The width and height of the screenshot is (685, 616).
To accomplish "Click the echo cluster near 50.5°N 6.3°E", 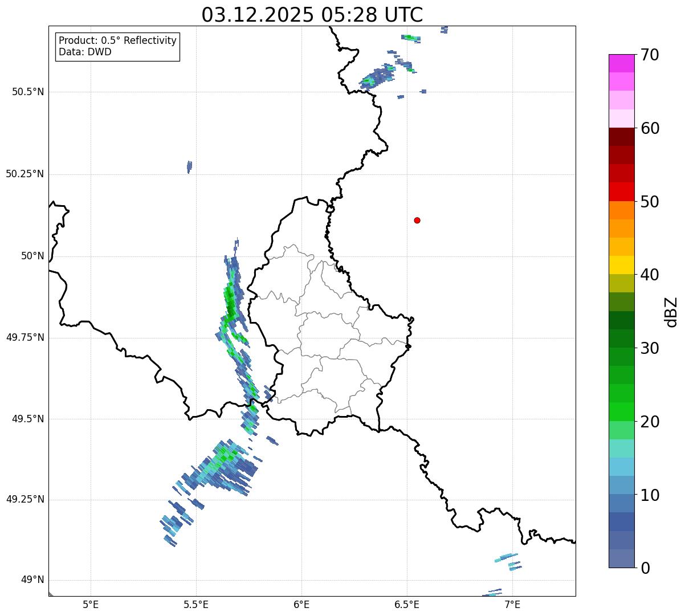I will tap(378, 76).
